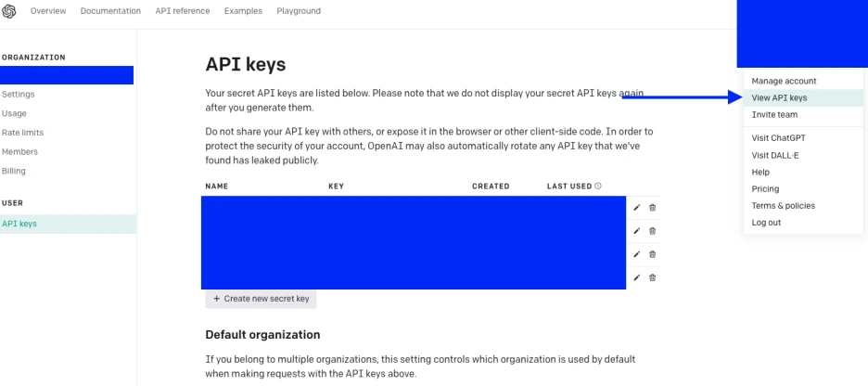Edit the first API key with pencil icon
Screen dimensions: 868x386
(x=636, y=208)
